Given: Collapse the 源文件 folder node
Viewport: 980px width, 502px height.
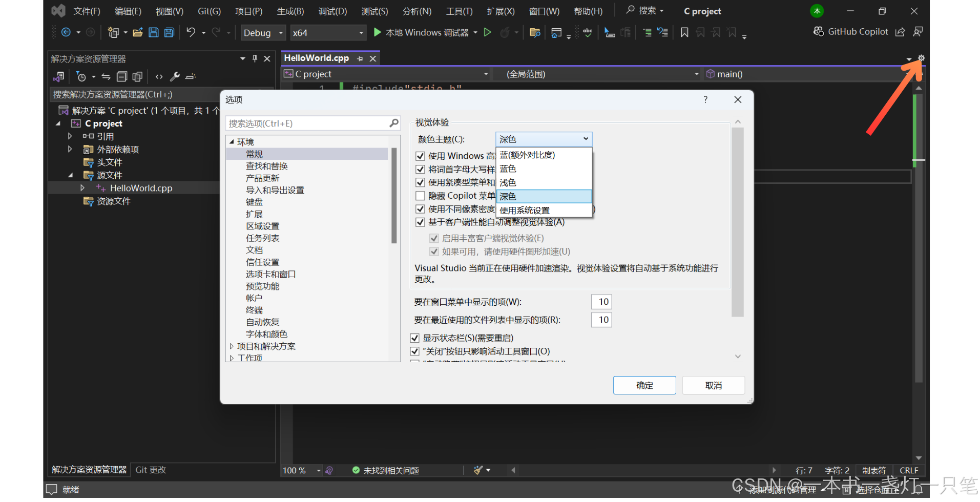Looking at the screenshot, I should point(70,175).
